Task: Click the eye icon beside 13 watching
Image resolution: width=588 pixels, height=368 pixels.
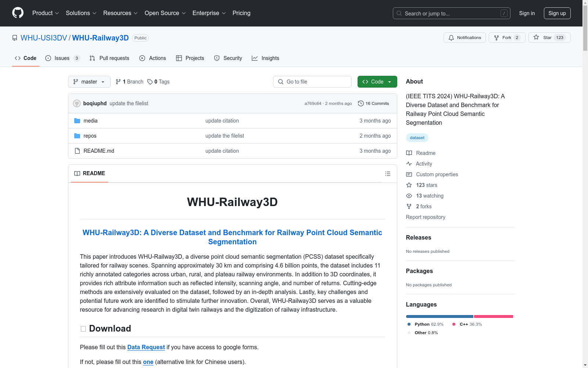Action: pos(409,196)
